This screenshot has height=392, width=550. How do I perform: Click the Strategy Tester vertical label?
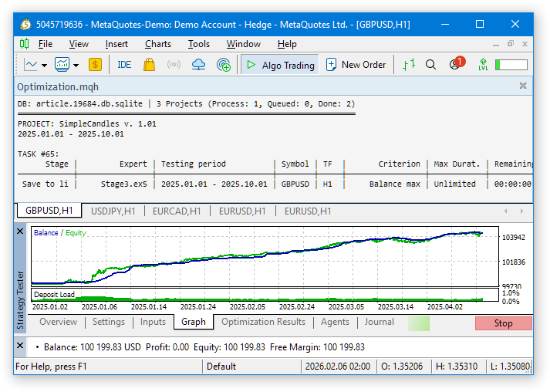[20, 299]
